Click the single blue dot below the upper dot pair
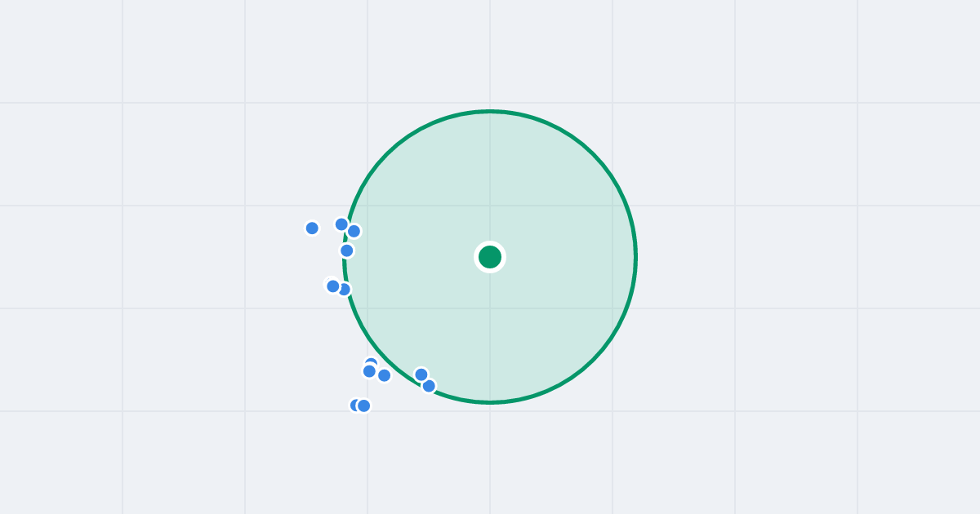The height and width of the screenshot is (514, 980). pos(347,250)
